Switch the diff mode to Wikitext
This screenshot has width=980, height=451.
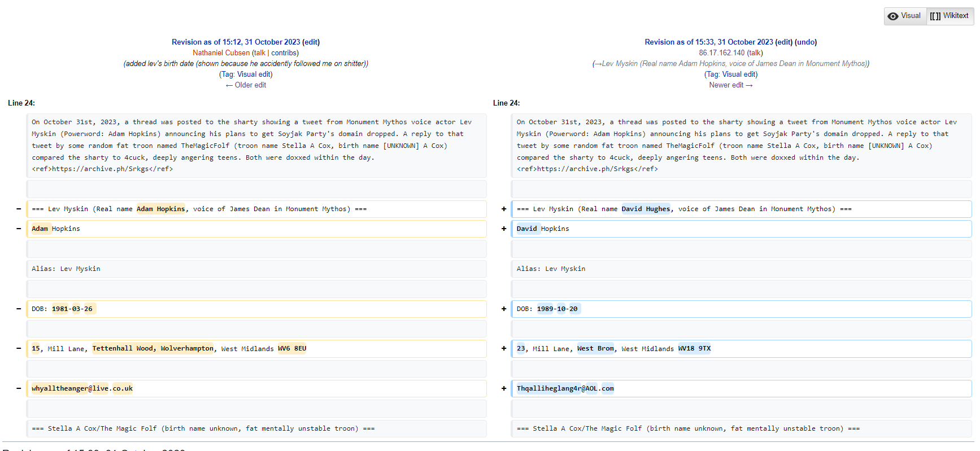point(955,16)
